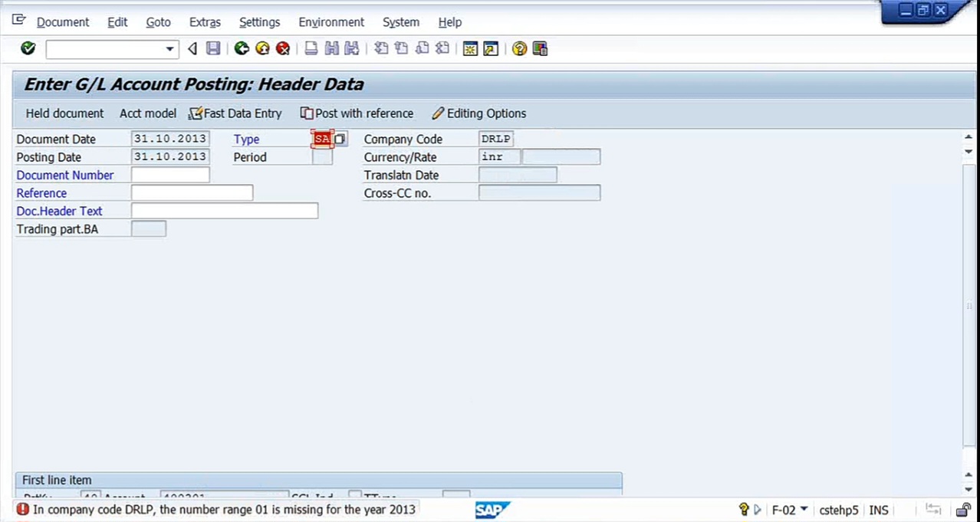Open Fast Data Entry
This screenshot has width=980, height=522.
click(x=235, y=113)
